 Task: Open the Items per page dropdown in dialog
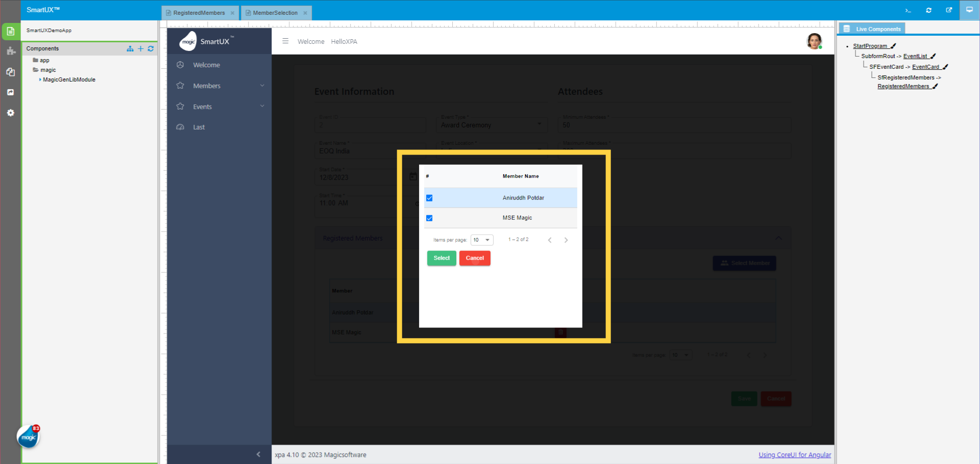[482, 240]
